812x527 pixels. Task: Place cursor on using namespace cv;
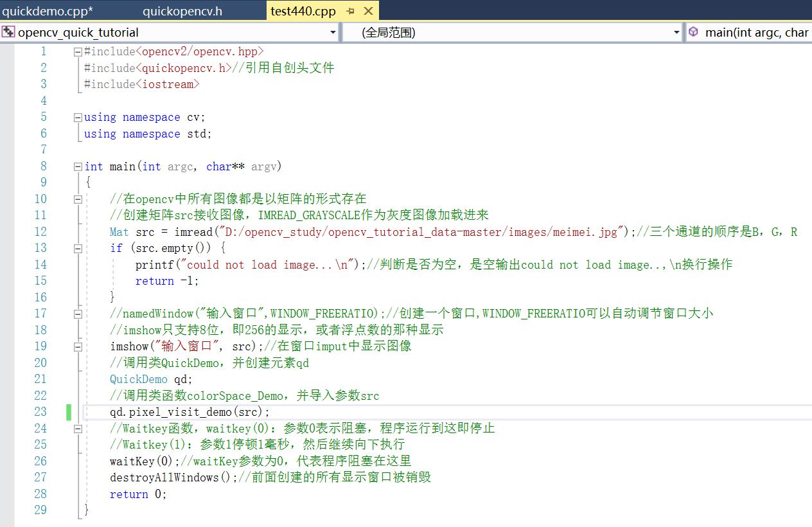pos(145,117)
